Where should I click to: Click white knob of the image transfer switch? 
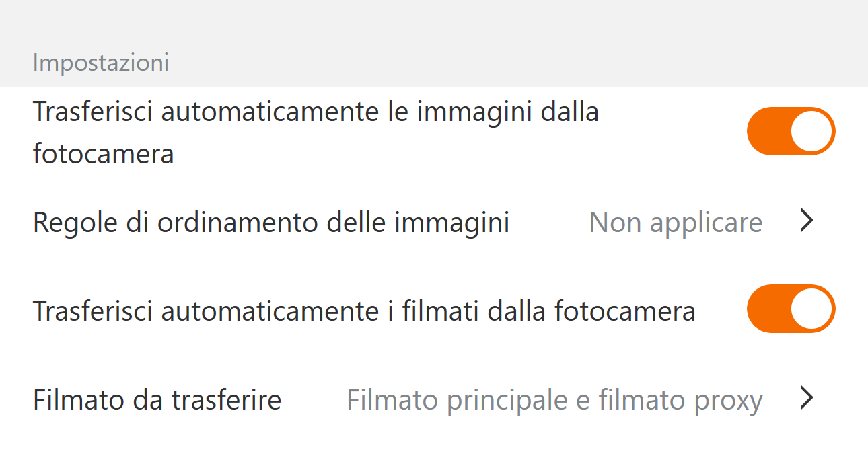tap(811, 131)
